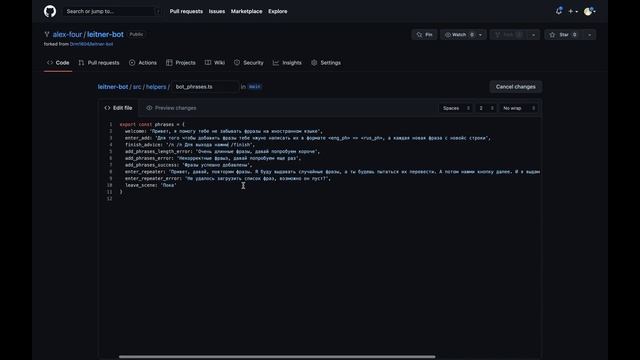Expand the Star lists dropdown arrow
640x360 pixels.
click(590, 35)
